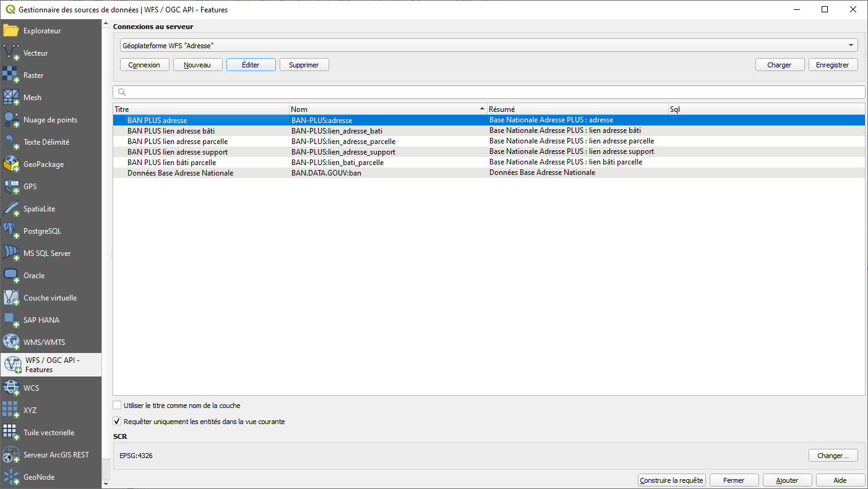This screenshot has height=489, width=868.
Task: Uncheck 'Requêter uniquement les entités' checkbox
Action: tap(118, 422)
